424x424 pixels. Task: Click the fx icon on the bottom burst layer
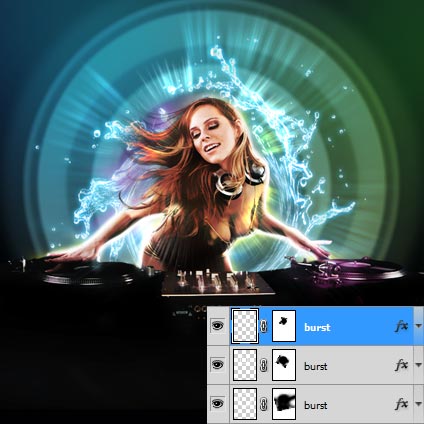[402, 404]
